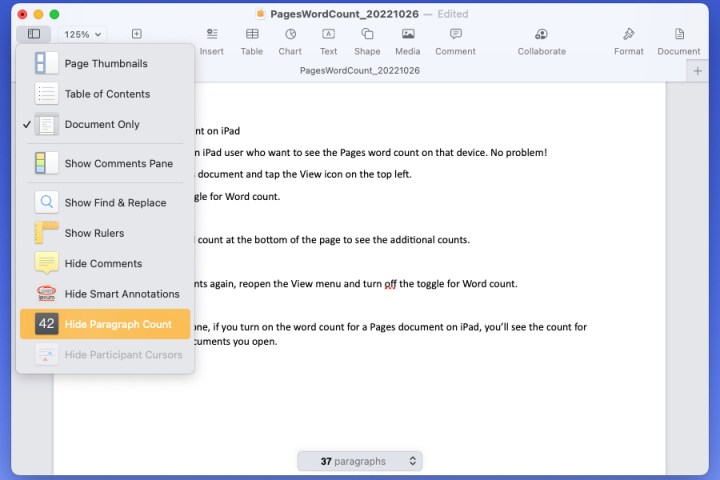The width and height of the screenshot is (720, 480).
Task: Open the Format inspector
Action: [628, 40]
